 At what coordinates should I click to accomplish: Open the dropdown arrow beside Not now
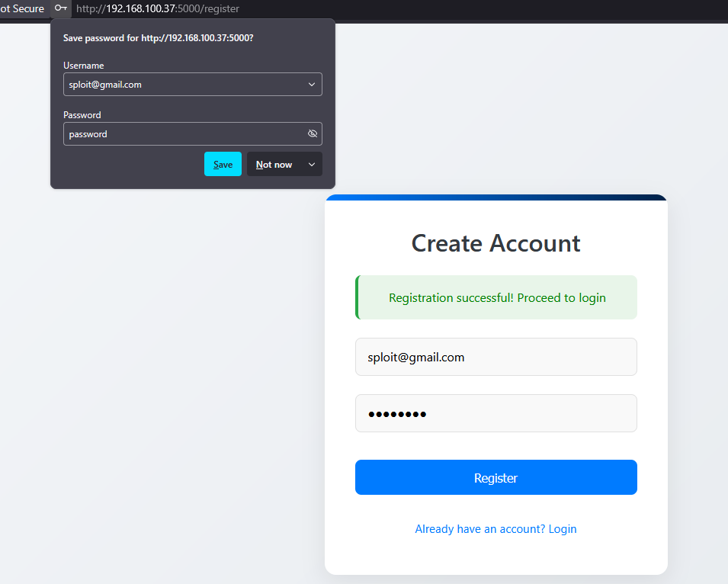coord(311,165)
